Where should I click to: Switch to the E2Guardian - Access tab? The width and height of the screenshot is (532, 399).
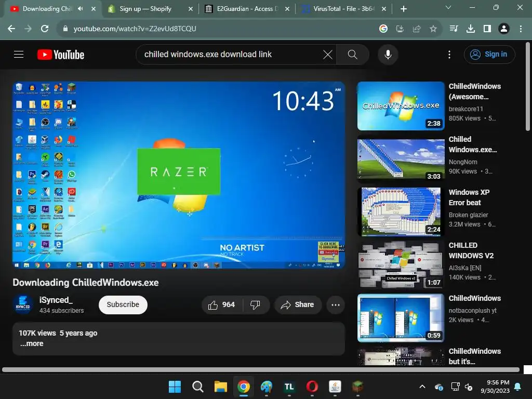[x=247, y=9]
